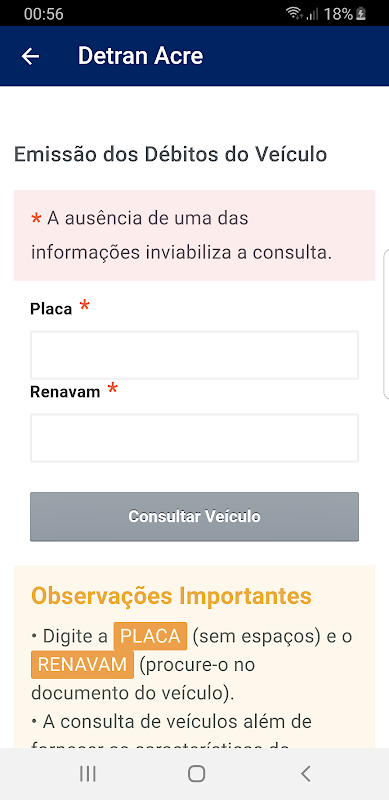This screenshot has height=800, width=389.
Task: Tap the Android home button
Action: point(197,774)
